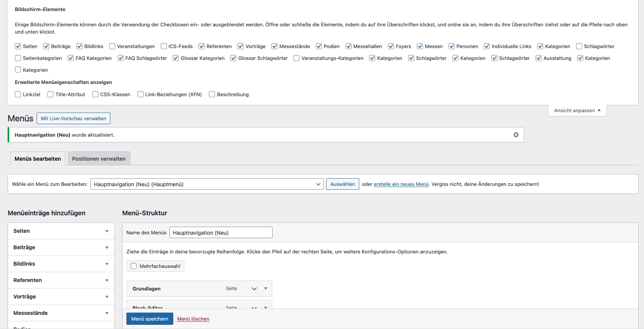Select the Menüs bearbeiten tab

[x=37, y=159]
